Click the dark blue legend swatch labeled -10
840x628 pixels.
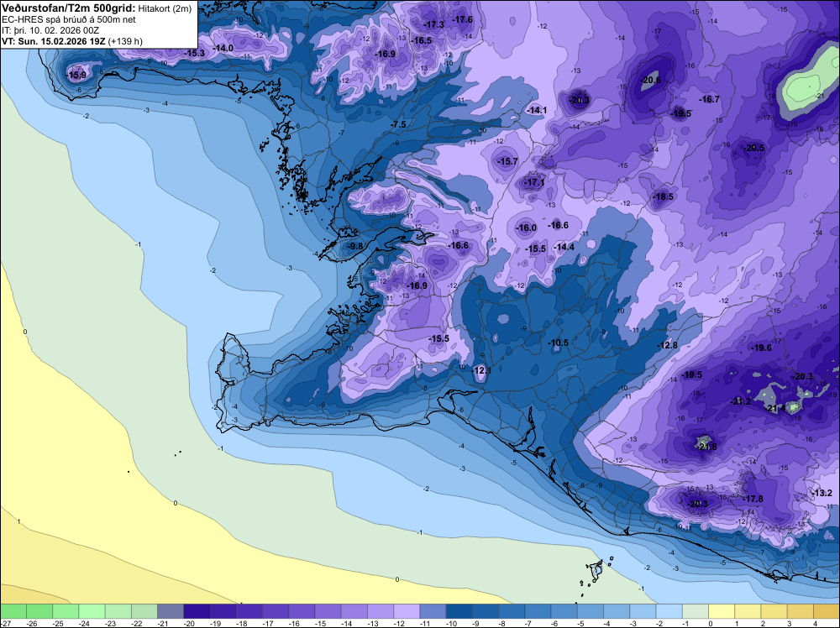coord(459,611)
